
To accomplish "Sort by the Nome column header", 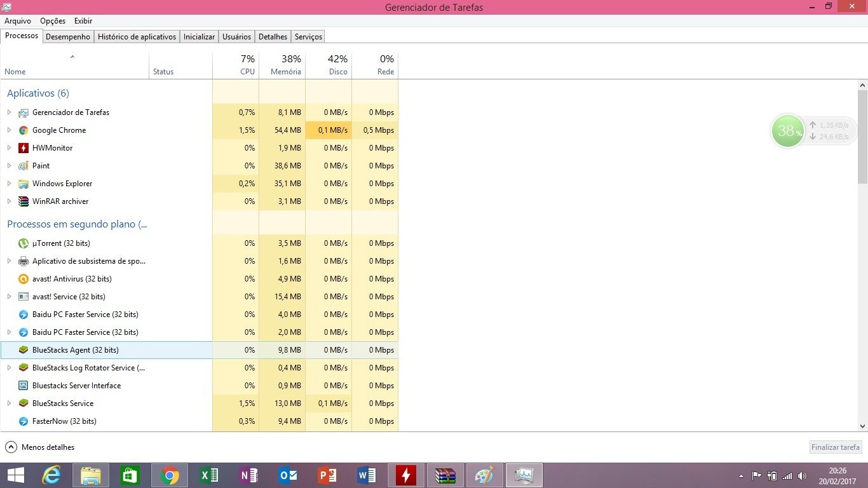I will [74, 65].
